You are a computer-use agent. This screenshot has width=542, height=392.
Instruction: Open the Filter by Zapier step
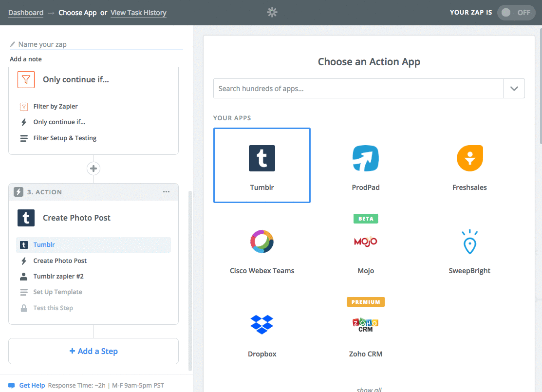pyautogui.click(x=56, y=107)
